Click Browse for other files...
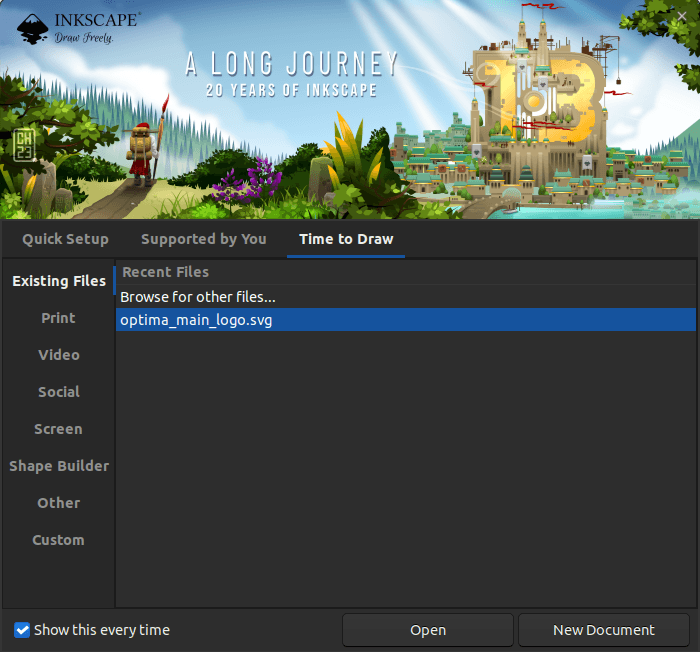Image resolution: width=700 pixels, height=652 pixels. pos(406,297)
